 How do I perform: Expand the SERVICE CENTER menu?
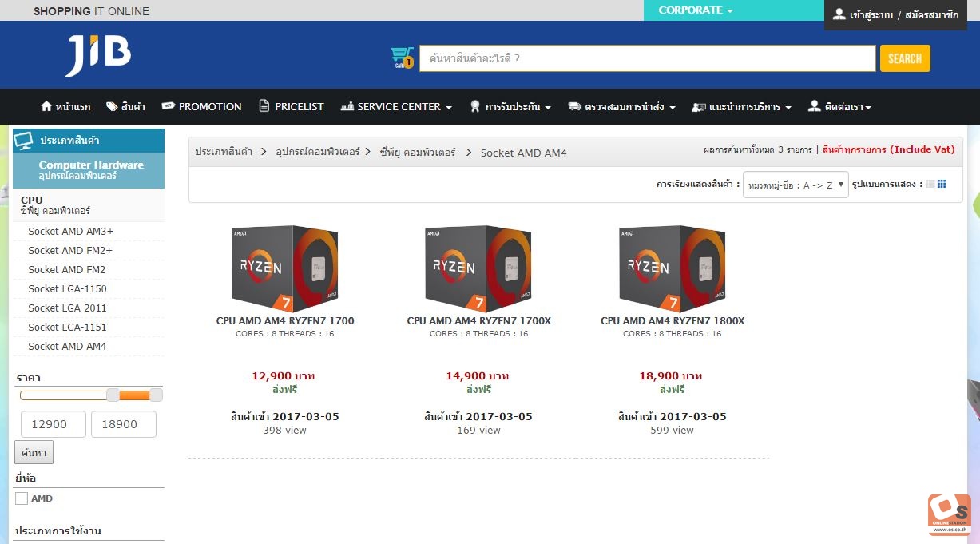pyautogui.click(x=396, y=106)
